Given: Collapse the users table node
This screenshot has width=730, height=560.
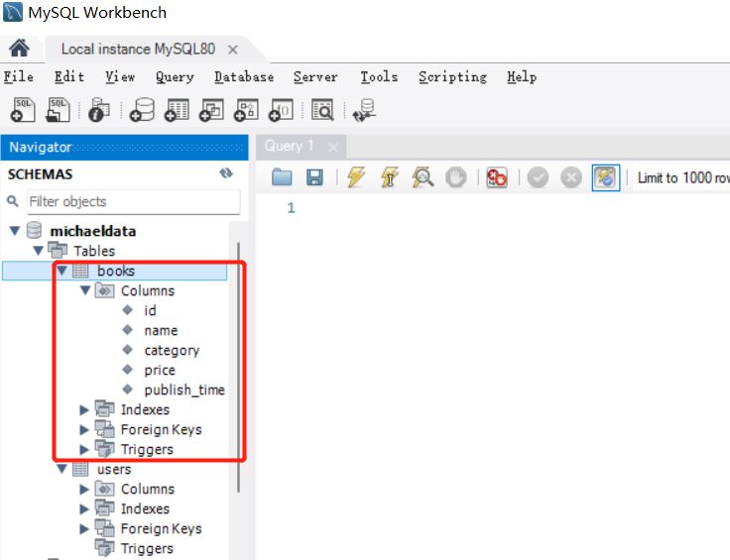Looking at the screenshot, I should pos(61,469).
